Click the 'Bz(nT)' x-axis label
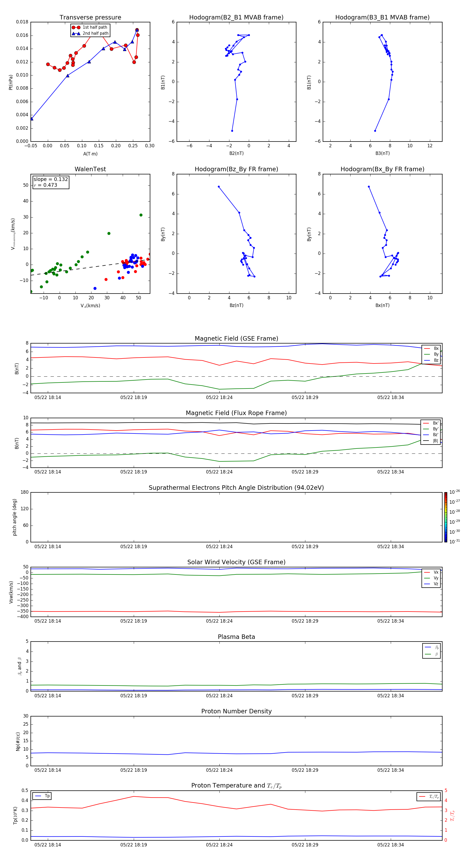 tap(236, 305)
